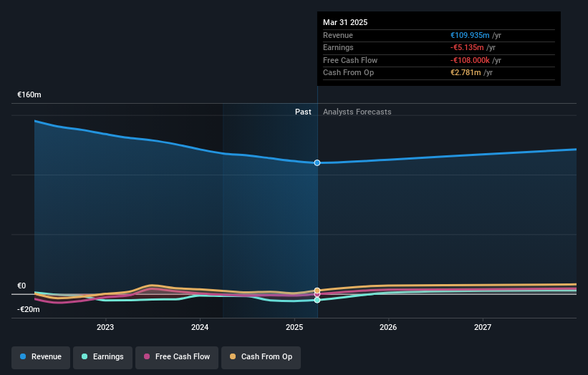Click the -€20m y-axis label
This screenshot has height=375, width=588.
tap(29, 309)
